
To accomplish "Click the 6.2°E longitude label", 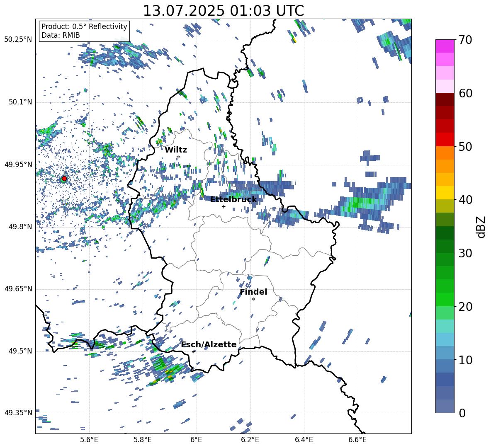I will [x=250, y=440].
